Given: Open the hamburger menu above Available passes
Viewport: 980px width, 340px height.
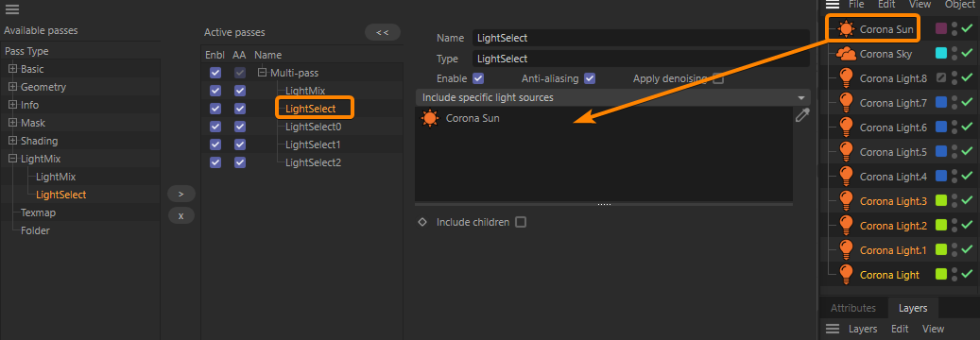Looking at the screenshot, I should (12, 9).
